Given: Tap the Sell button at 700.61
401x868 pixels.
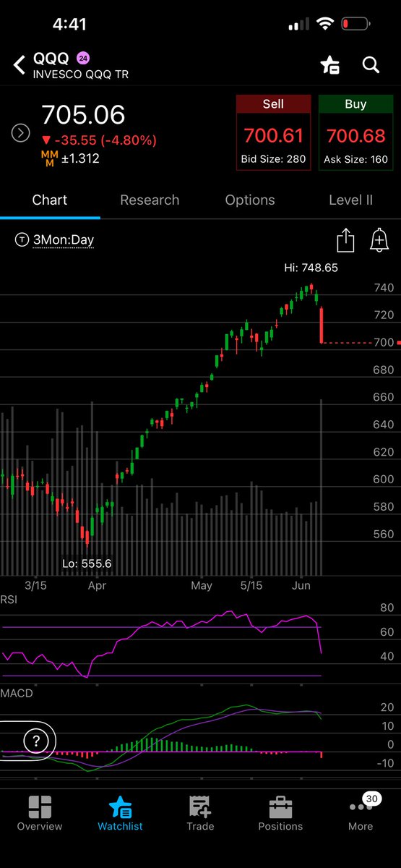Looking at the screenshot, I should [273, 132].
